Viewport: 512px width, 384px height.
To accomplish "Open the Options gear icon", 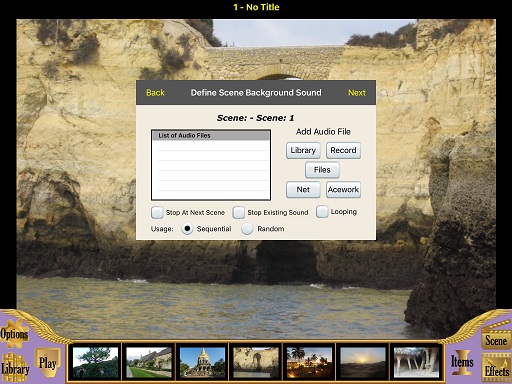I will click(14, 334).
